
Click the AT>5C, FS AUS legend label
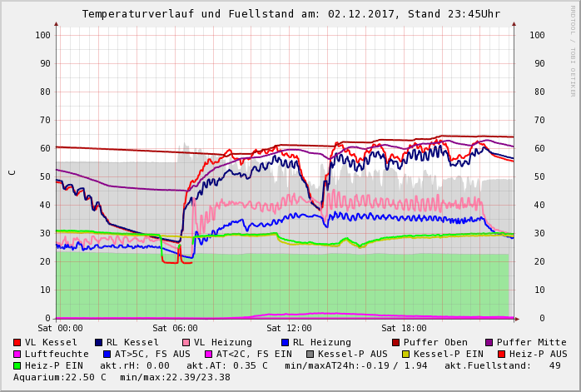coord(152,354)
